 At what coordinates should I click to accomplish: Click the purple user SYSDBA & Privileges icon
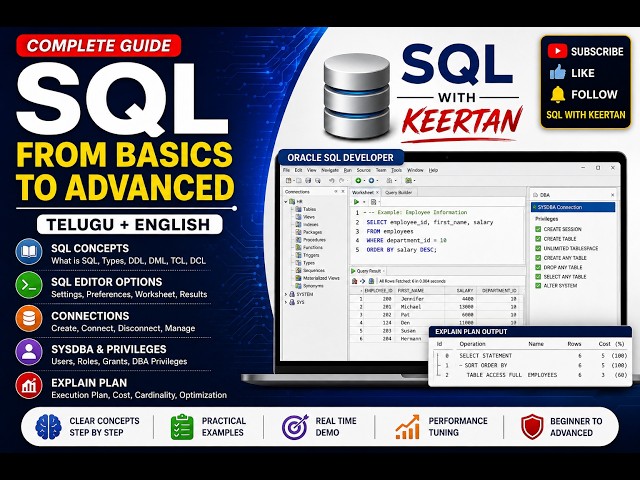click(29, 352)
